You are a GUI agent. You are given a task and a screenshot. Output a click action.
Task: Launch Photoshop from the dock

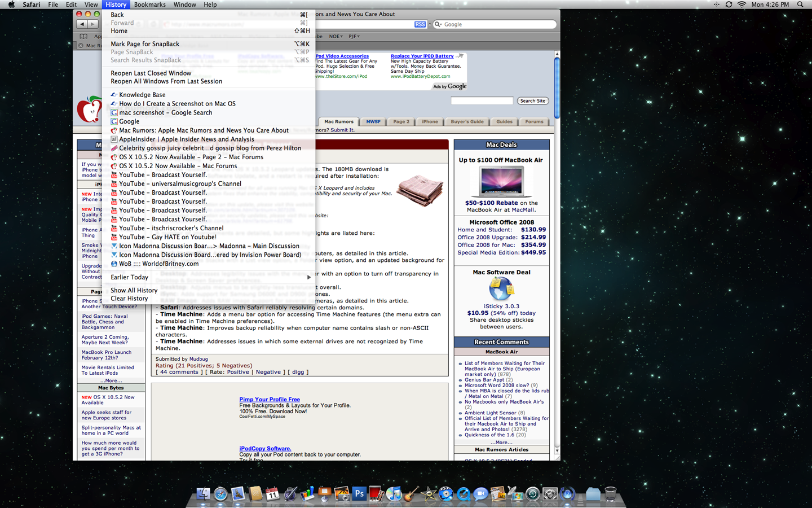[x=359, y=494]
